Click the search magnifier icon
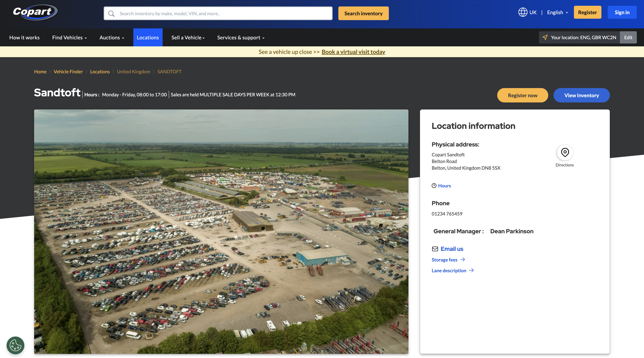This screenshot has height=358, width=644. 111,13
